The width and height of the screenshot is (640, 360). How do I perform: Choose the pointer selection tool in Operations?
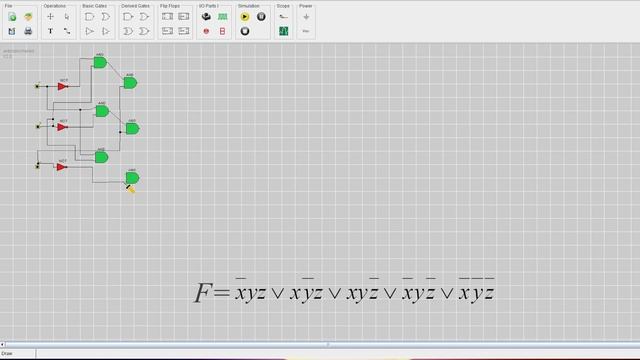pyautogui.click(x=67, y=17)
